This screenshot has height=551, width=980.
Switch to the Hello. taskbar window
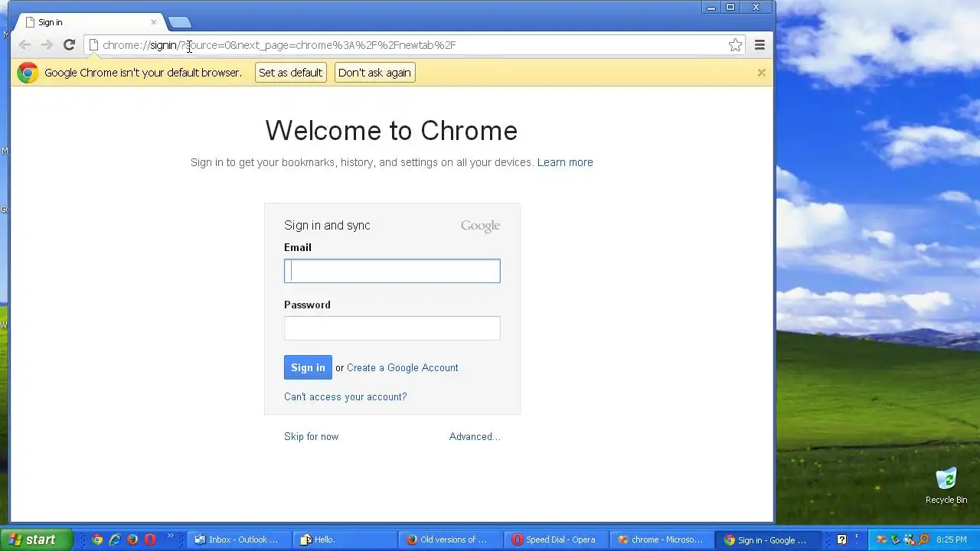click(x=345, y=540)
